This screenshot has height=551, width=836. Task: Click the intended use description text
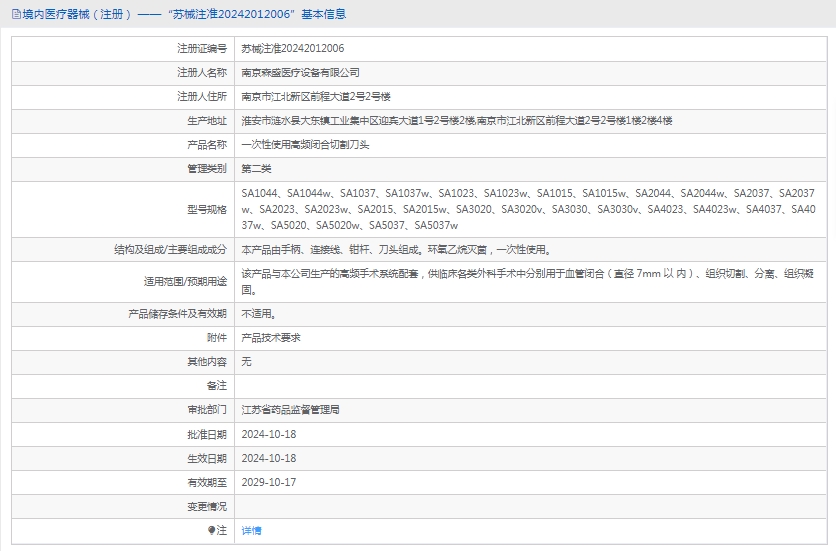point(528,281)
